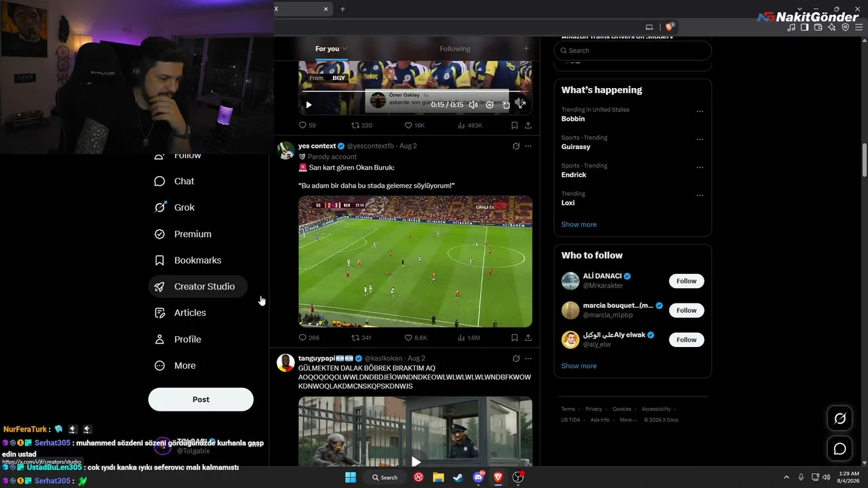
Task: Open yes context profile avatar
Action: 286,150
